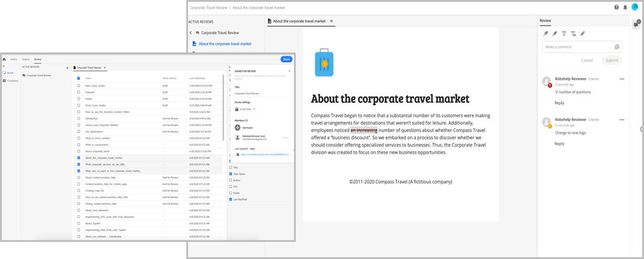The image size is (644, 259).
Task: Click the copy icon beside the review link
Action: tap(237, 155)
